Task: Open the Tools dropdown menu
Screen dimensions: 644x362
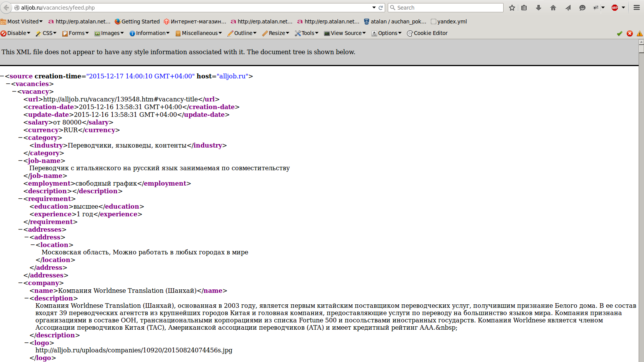Action: tap(307, 33)
